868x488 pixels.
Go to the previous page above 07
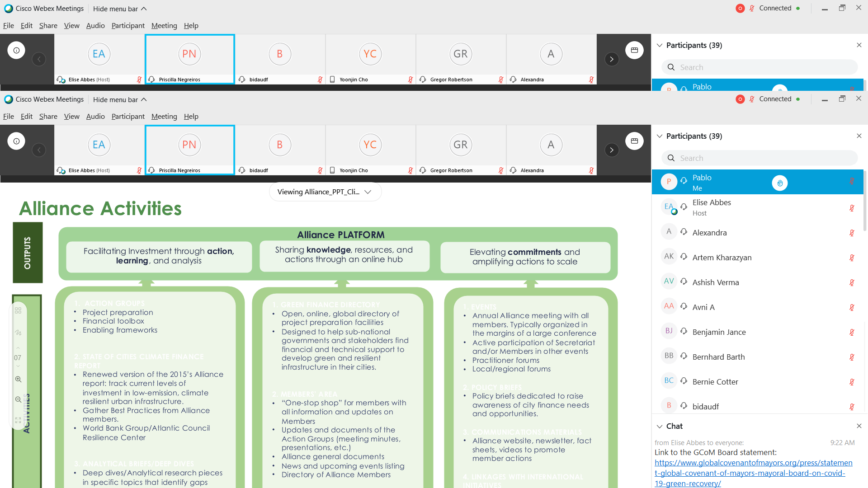click(18, 348)
